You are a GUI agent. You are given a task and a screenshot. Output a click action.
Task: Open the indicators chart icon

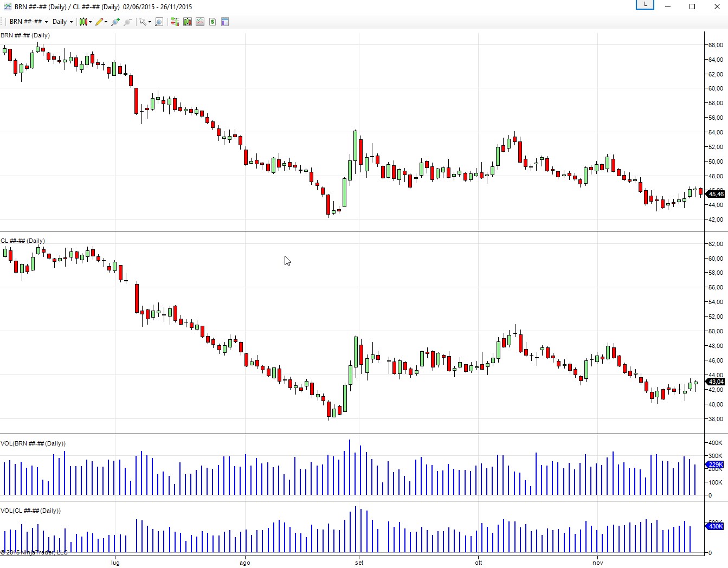point(200,22)
